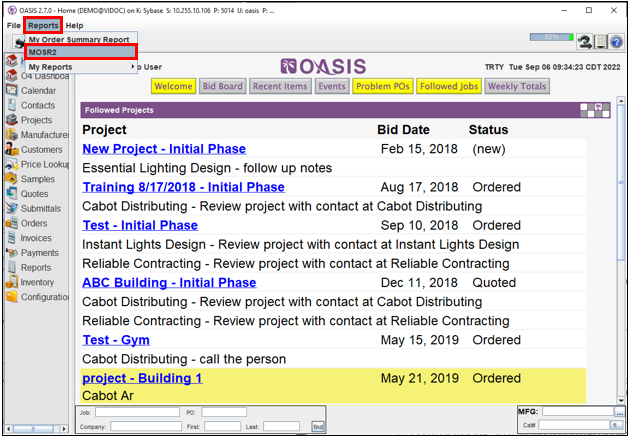Viewport: 631px width, 439px height.
Task: Click the 'Cabot Distributing - call the person' row
Action: [x=333, y=359]
